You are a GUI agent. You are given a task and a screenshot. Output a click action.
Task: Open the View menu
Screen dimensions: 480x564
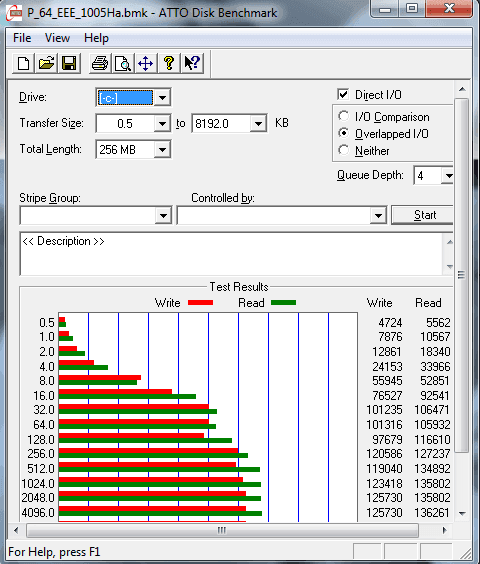point(57,38)
